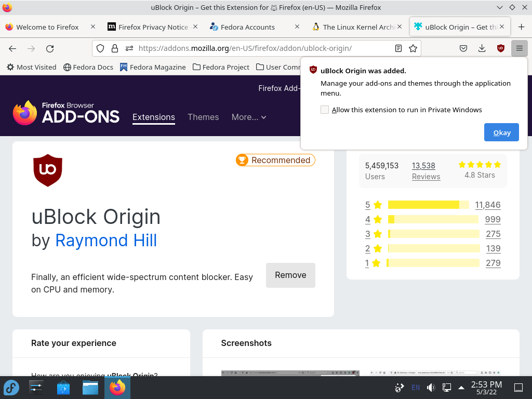This screenshot has width=532, height=399.
Task: Expand the More… dropdown menu
Action: click(249, 117)
